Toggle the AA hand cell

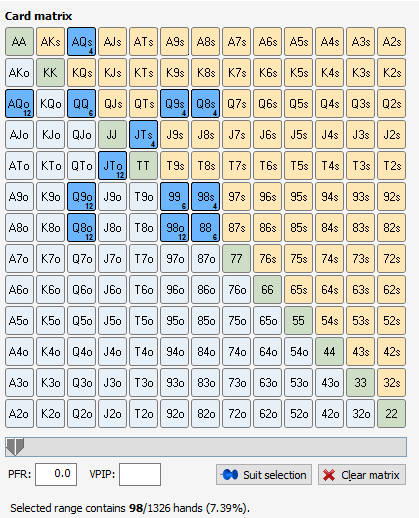[19, 42]
